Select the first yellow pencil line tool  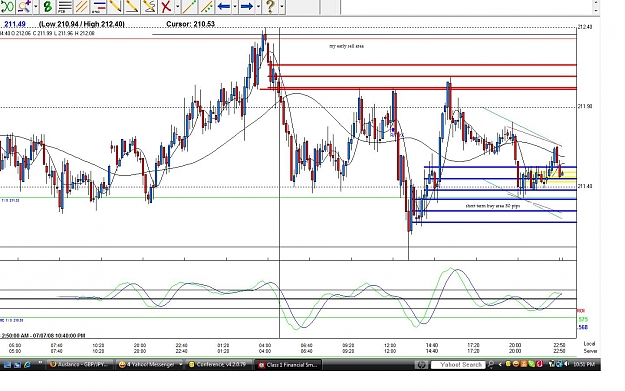pos(115,6)
